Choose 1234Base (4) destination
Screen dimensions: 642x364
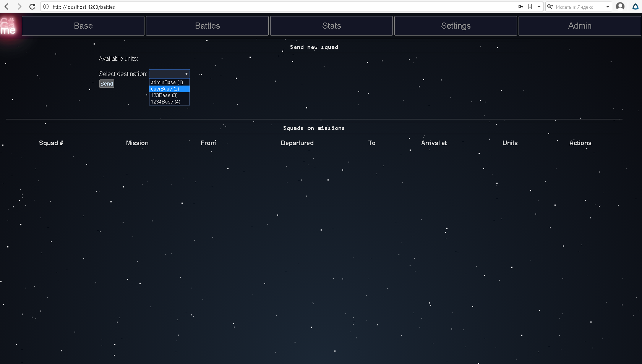(169, 102)
